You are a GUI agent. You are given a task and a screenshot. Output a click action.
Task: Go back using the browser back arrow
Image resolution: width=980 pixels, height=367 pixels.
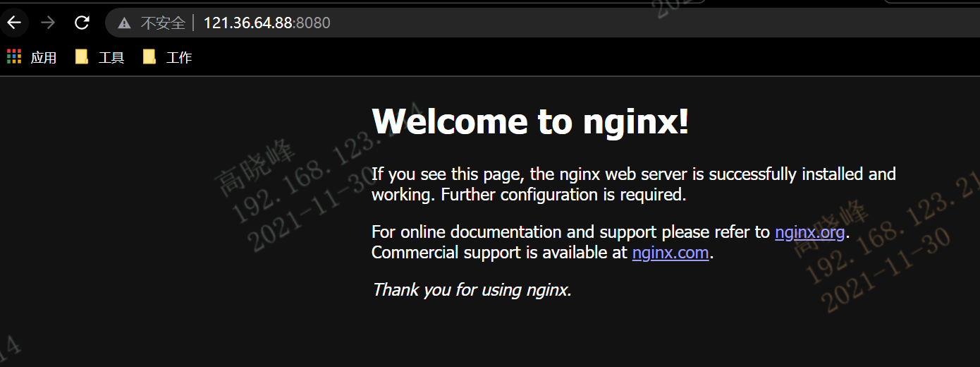point(13,23)
